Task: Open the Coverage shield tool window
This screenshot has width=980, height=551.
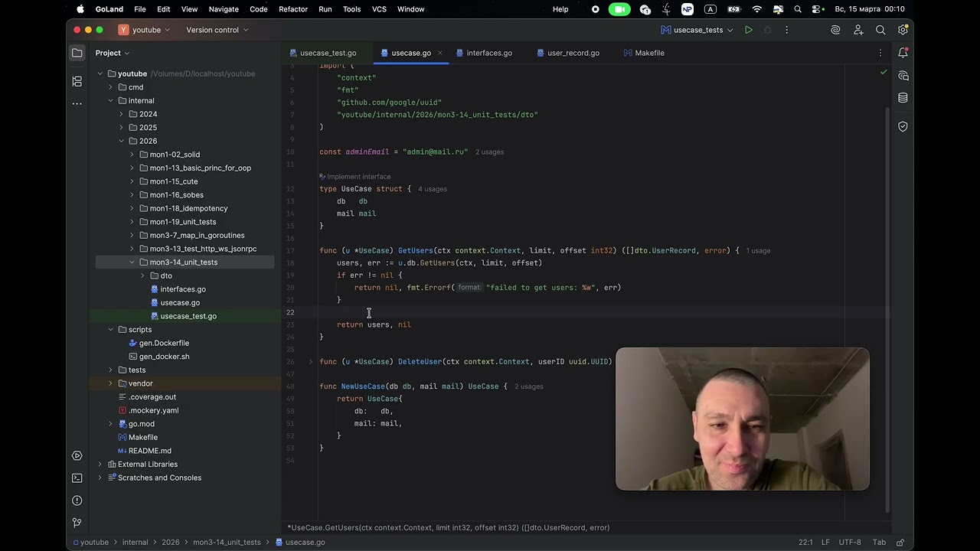Action: (x=903, y=126)
